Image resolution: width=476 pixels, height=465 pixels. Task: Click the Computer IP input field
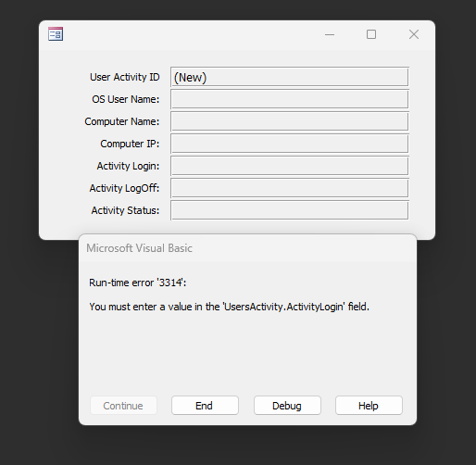click(x=290, y=144)
